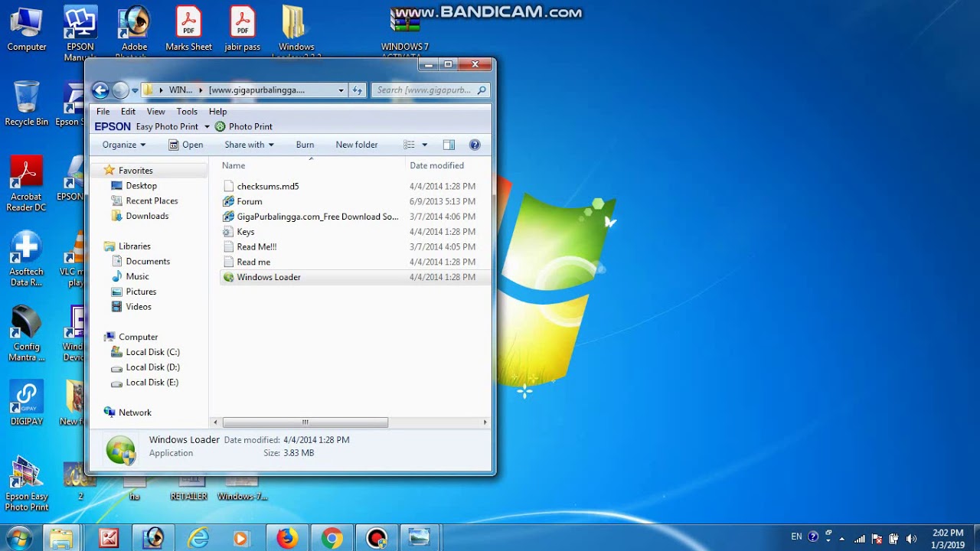Select the DIGIPAY desktop icon

27,403
